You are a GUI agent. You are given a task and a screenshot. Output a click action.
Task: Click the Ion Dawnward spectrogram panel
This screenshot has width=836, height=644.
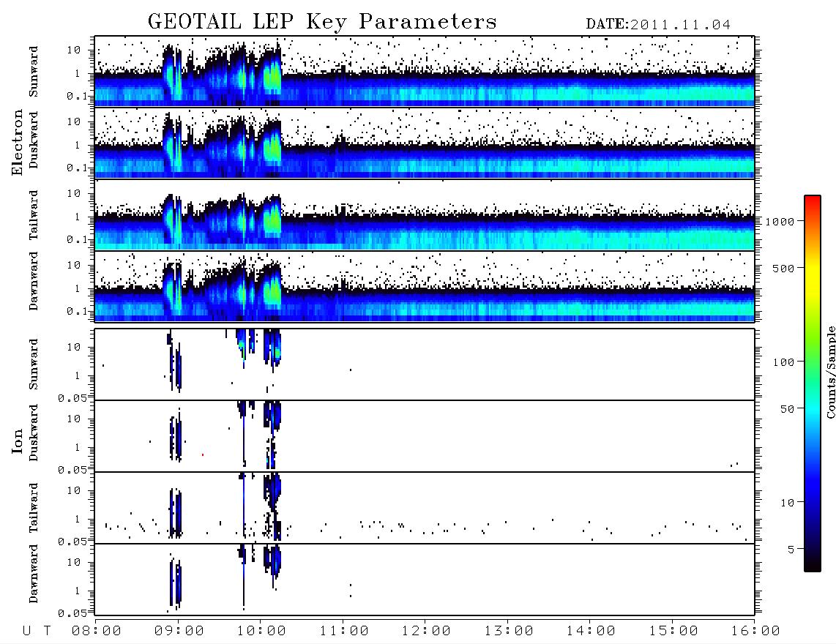(x=425, y=580)
